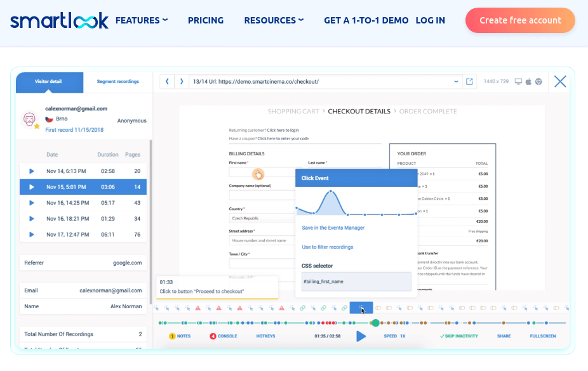Click the Czech flag icon
Viewport: 588px width, 371px height.
49,119
